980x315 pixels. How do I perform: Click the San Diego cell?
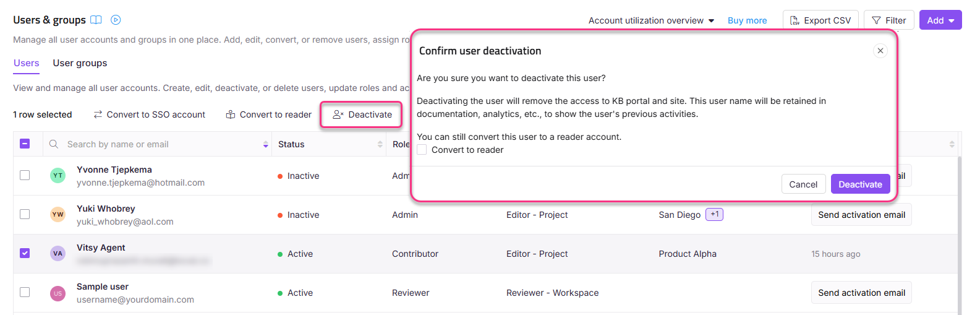(680, 215)
